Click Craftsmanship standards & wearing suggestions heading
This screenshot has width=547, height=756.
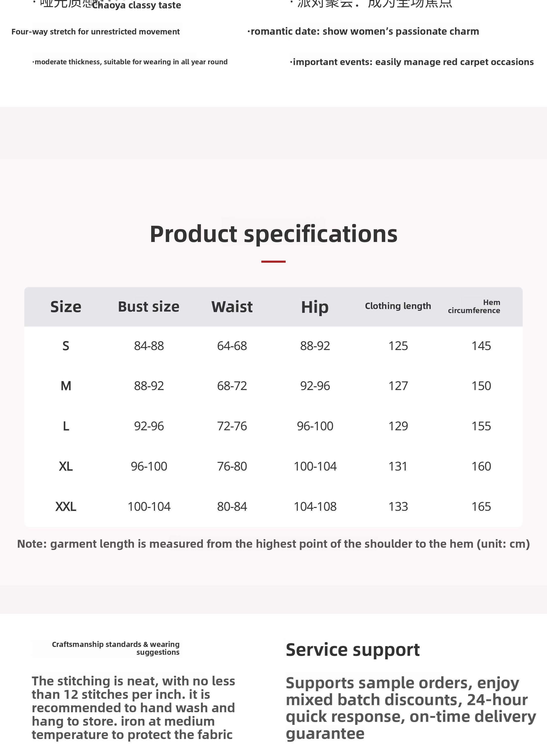[116, 648]
